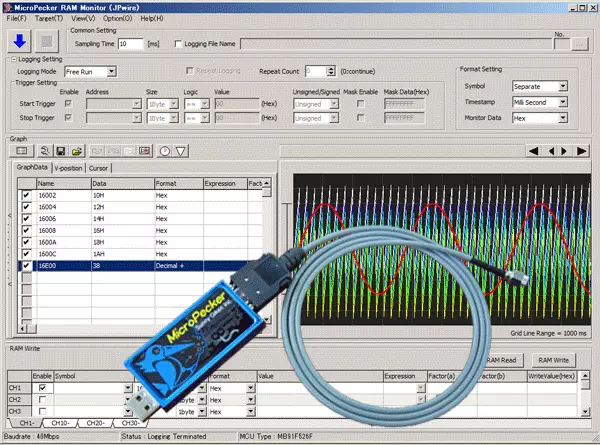
Task: Open the Option(O) menu
Action: tap(118, 18)
